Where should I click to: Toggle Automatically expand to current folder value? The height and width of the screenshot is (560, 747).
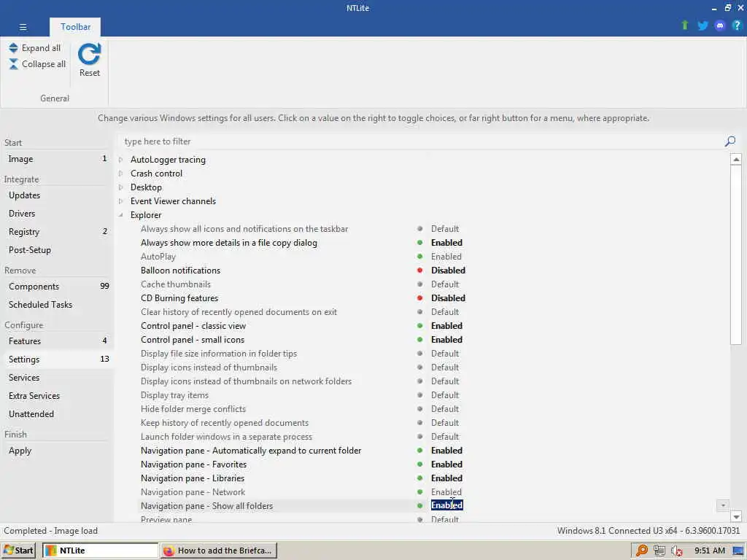446,451
